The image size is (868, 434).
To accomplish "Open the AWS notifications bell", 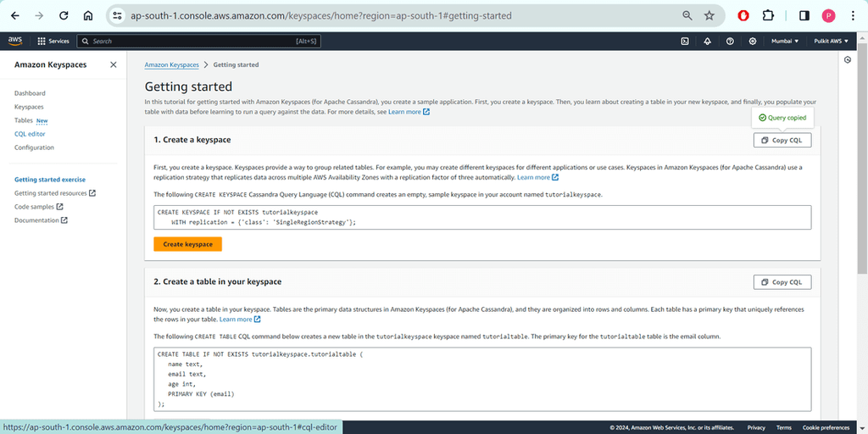I will tap(708, 41).
